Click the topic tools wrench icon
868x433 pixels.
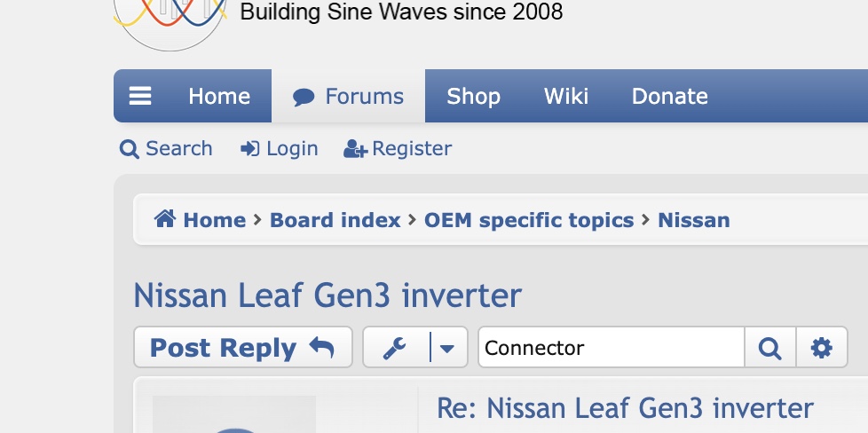pyautogui.click(x=396, y=348)
